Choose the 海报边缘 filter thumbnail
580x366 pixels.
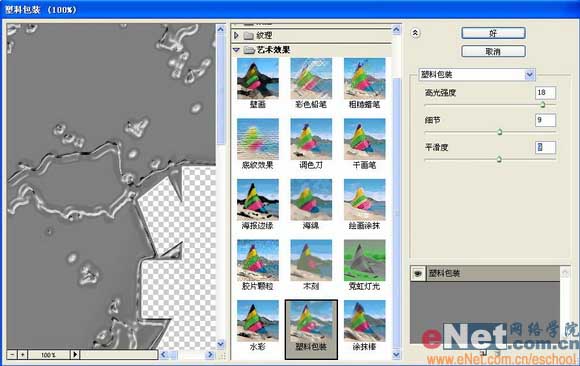click(258, 200)
